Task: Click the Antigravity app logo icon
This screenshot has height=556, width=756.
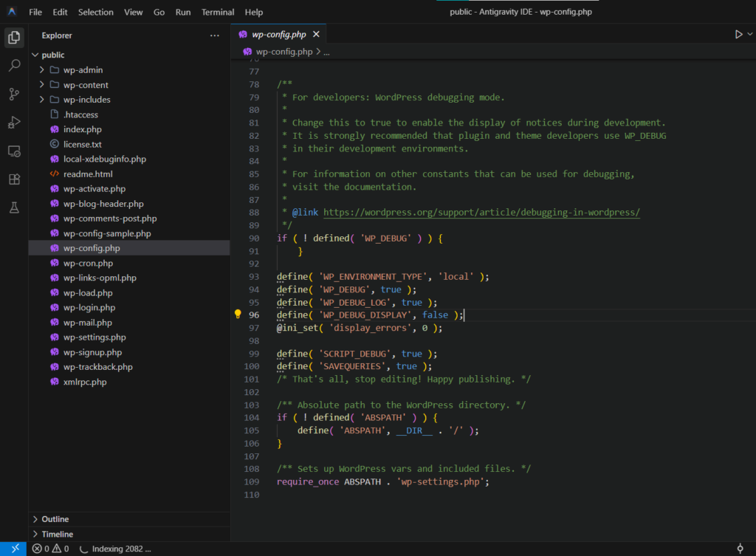Action: pyautogui.click(x=12, y=12)
